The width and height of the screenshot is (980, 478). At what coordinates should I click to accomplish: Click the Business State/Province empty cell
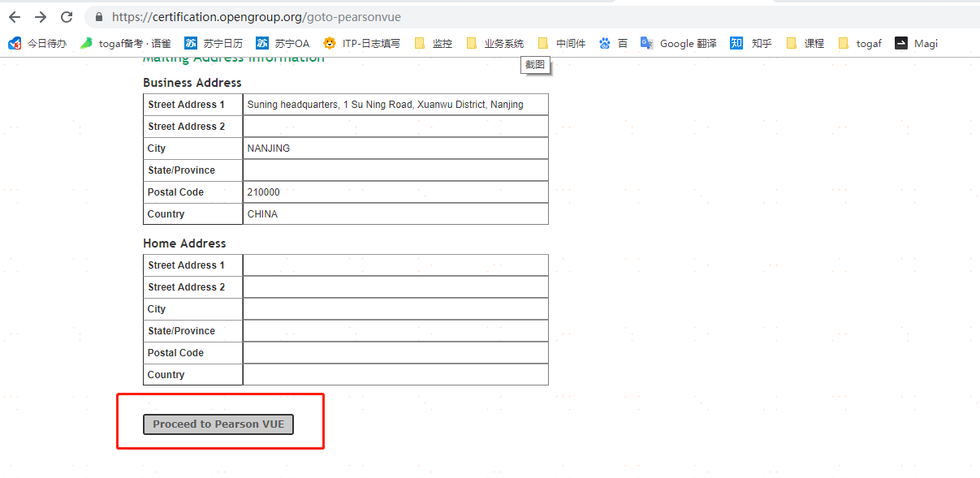click(x=395, y=170)
